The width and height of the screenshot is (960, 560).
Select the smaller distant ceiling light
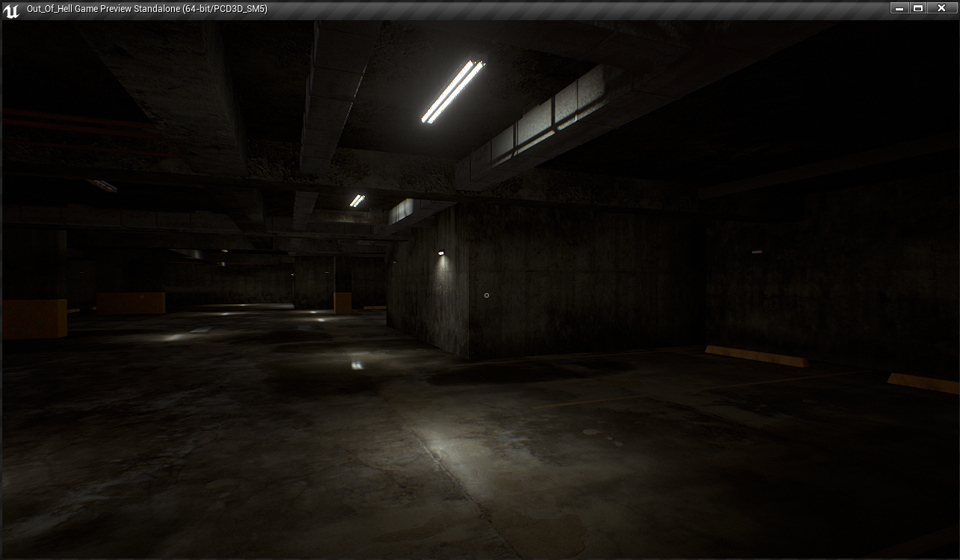pyautogui.click(x=357, y=200)
